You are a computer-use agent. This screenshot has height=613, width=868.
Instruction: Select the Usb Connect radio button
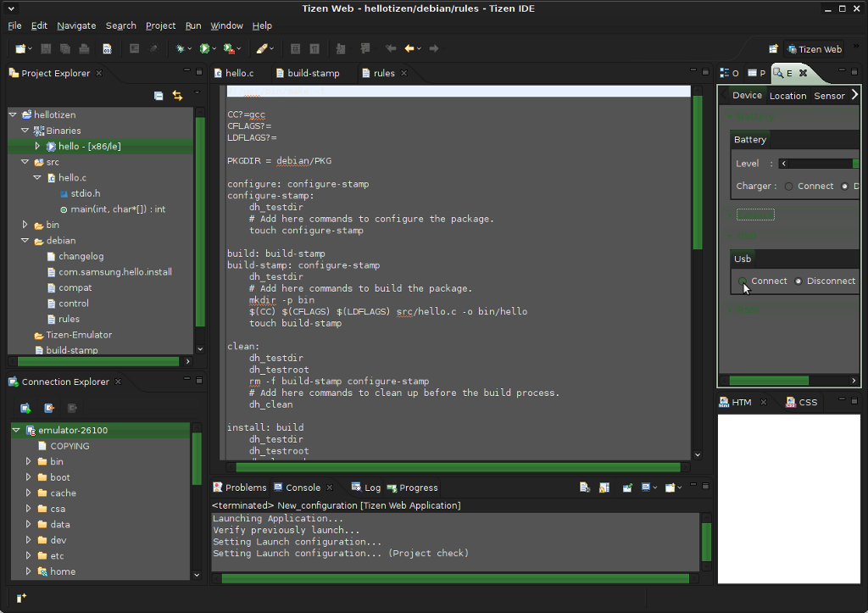743,281
